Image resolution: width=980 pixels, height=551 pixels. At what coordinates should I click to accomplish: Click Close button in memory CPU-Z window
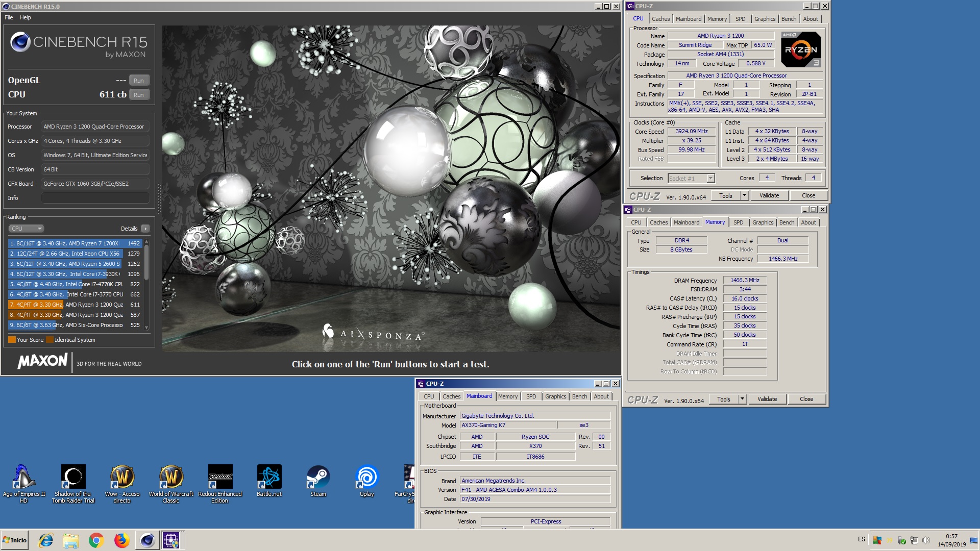coord(806,399)
